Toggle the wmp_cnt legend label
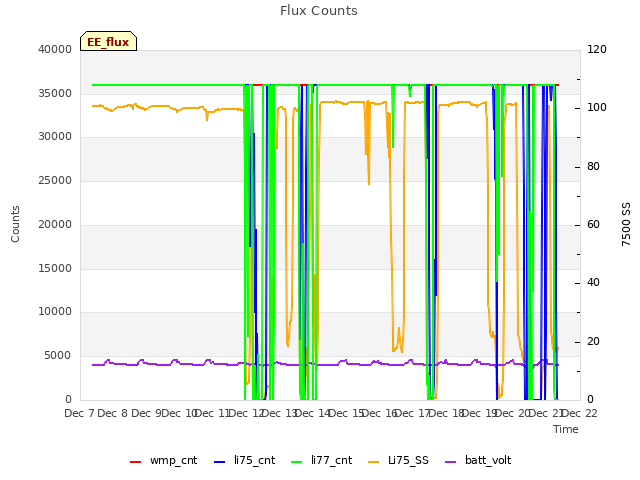This screenshot has width=640, height=480. (173, 460)
